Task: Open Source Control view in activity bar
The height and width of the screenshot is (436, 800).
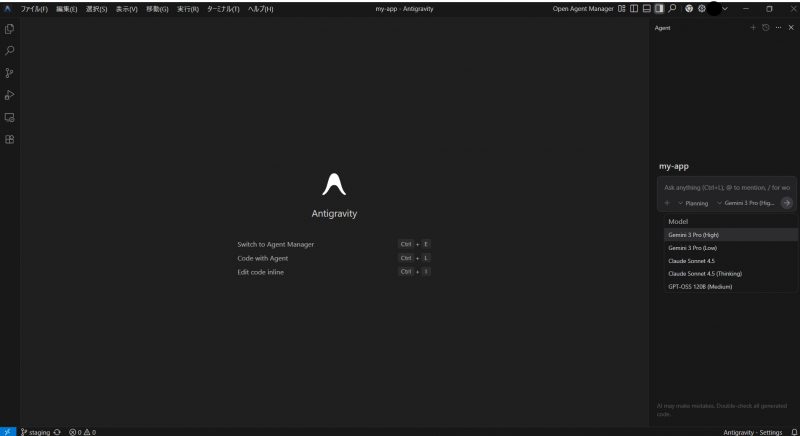Action: (x=10, y=73)
